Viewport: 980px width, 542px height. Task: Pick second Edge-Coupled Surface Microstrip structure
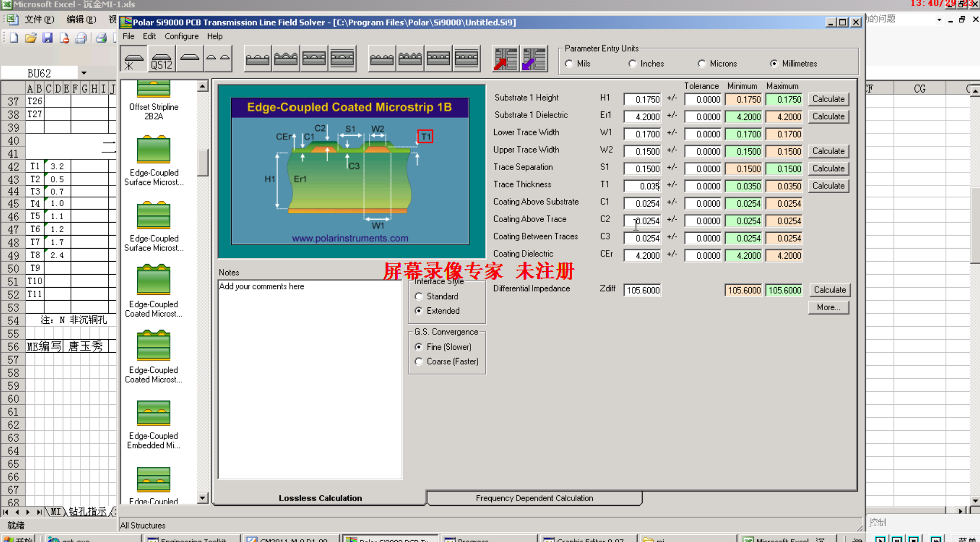(x=154, y=226)
